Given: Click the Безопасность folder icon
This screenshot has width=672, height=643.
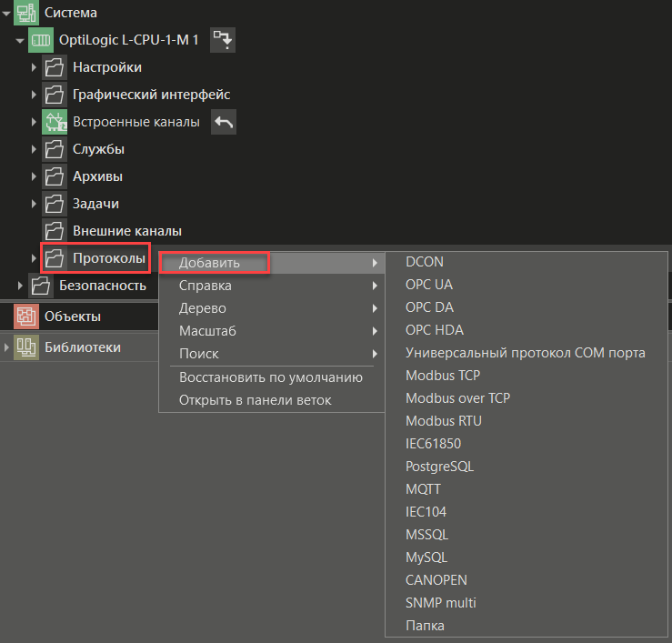Looking at the screenshot, I should [x=41, y=286].
